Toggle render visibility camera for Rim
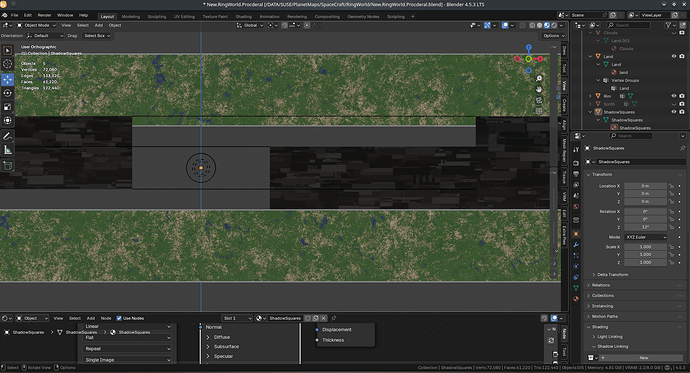 click(682, 96)
